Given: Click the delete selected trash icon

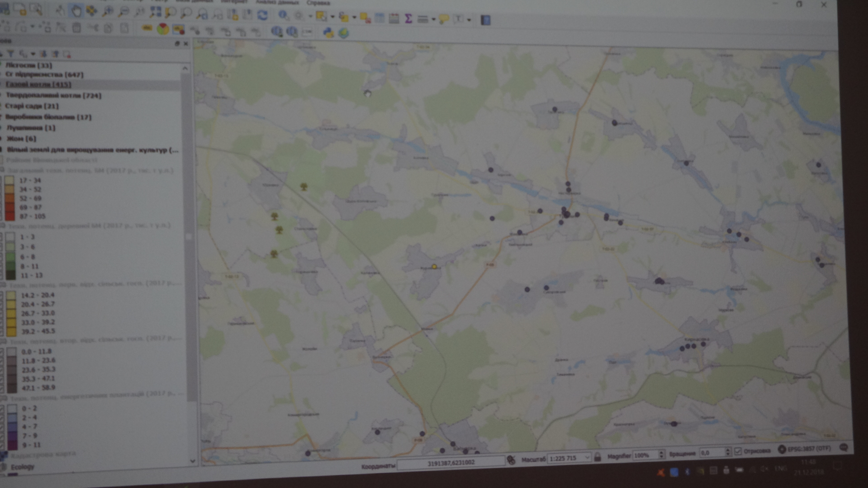Looking at the screenshot, I should [x=77, y=28].
